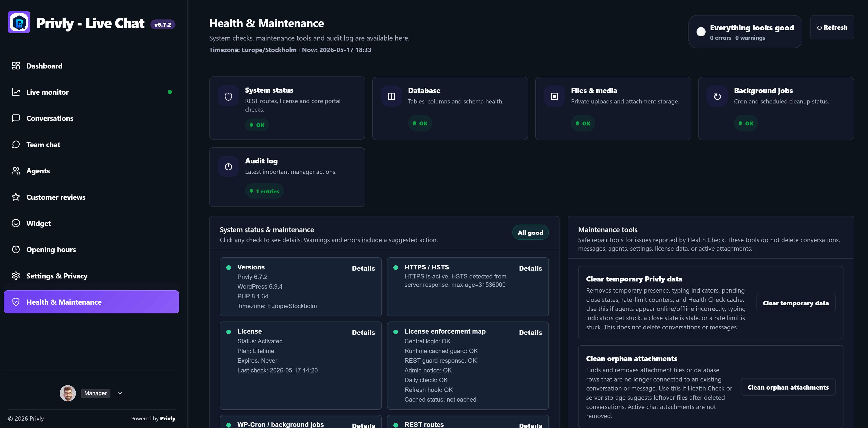Click the OK badge under Database
The width and height of the screenshot is (868, 428).
click(420, 123)
